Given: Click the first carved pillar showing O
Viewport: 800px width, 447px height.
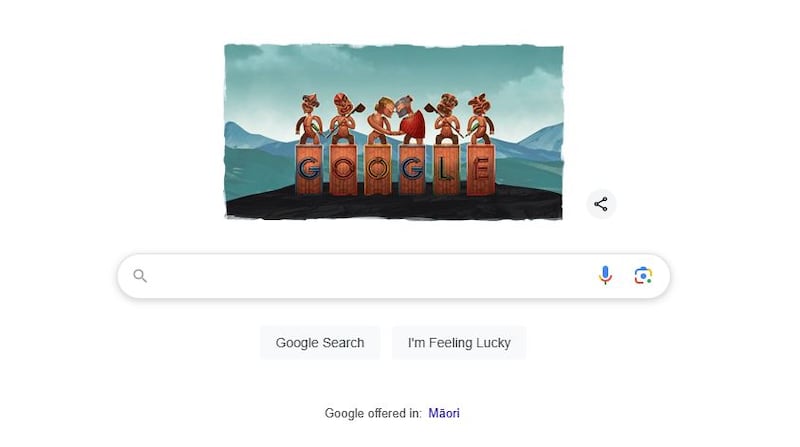Looking at the screenshot, I should point(343,169).
